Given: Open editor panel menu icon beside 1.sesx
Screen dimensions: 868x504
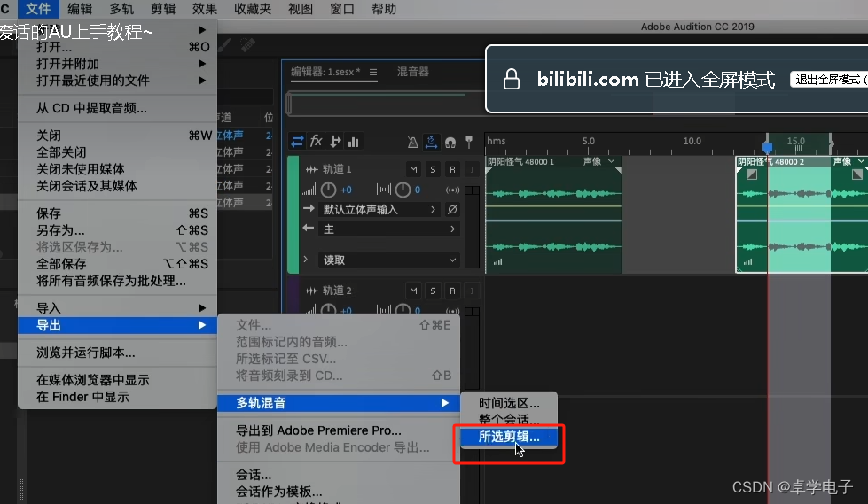Looking at the screenshot, I should tap(373, 72).
